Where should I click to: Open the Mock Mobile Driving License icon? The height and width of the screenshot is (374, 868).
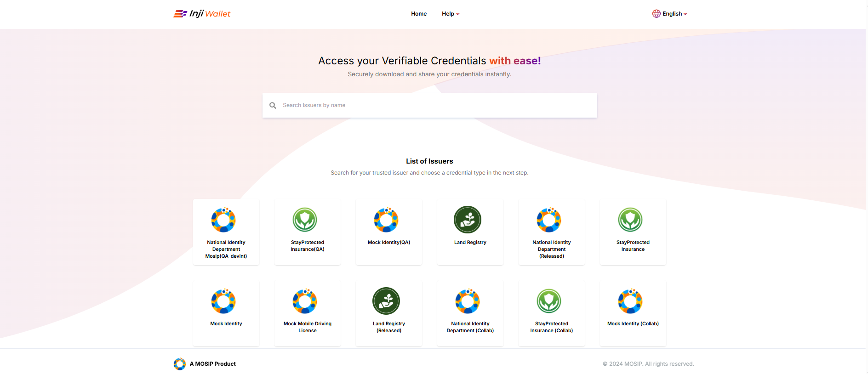(305, 301)
